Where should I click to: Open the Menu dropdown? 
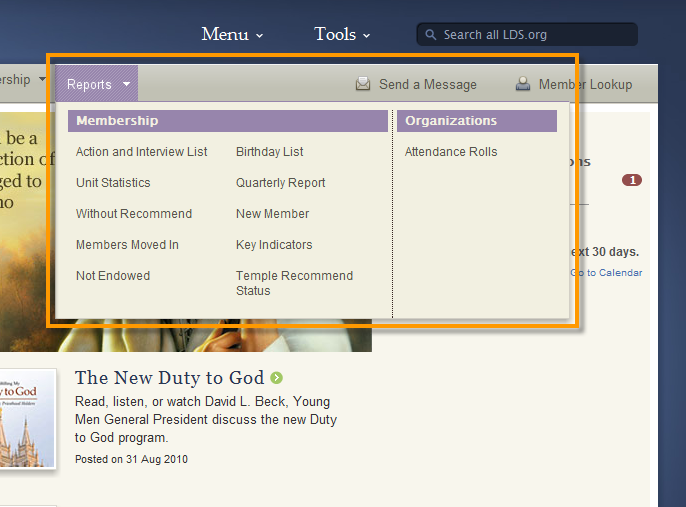coord(232,34)
